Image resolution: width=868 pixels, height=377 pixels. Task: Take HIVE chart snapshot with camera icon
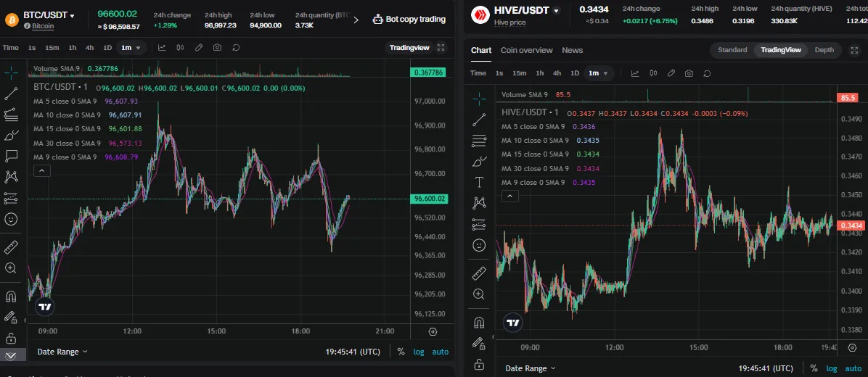(689, 73)
